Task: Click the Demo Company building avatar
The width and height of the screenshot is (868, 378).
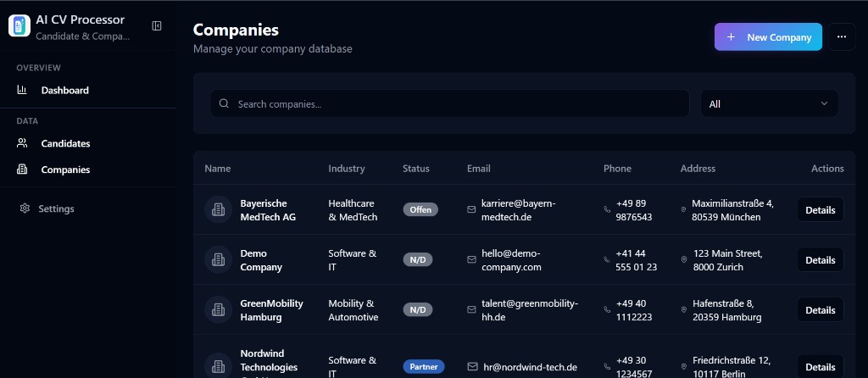Action: [218, 259]
